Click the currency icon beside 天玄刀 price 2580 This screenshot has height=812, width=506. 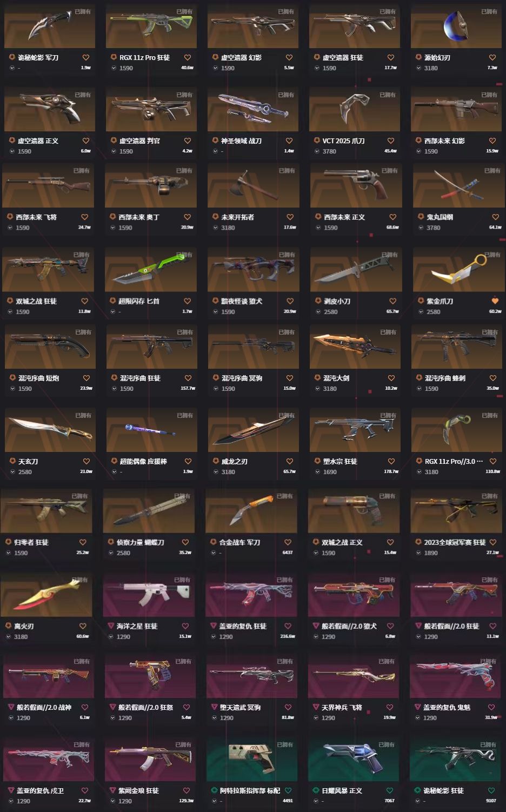13,472
